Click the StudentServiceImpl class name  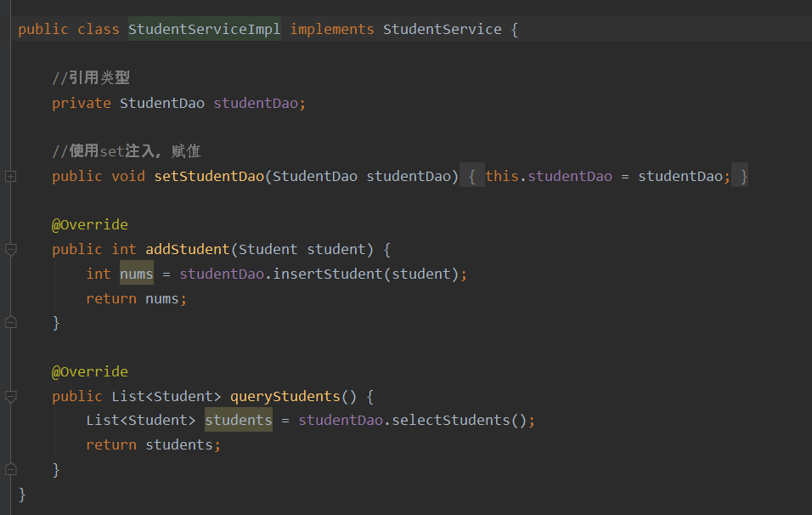point(204,29)
